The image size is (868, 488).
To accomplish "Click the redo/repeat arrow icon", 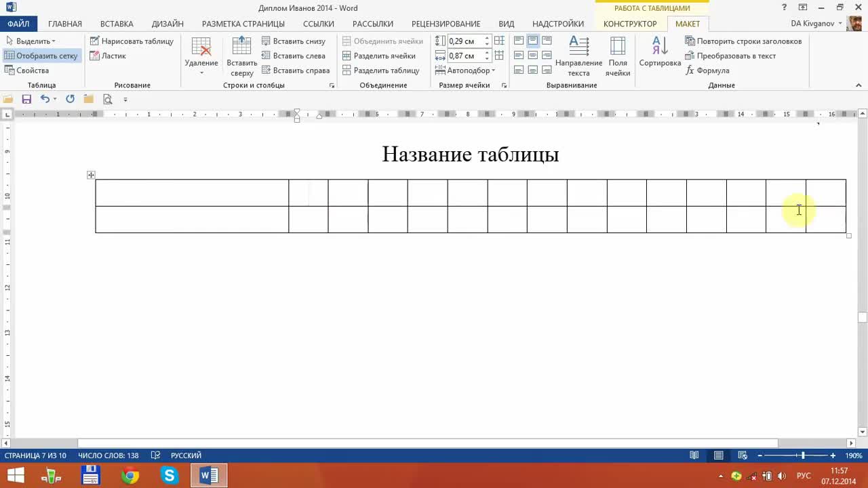I will tap(70, 99).
